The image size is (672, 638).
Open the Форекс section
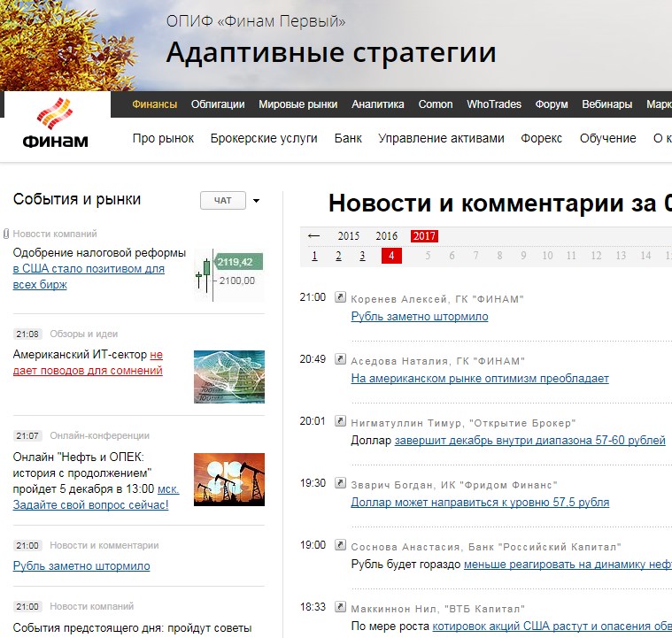click(541, 138)
